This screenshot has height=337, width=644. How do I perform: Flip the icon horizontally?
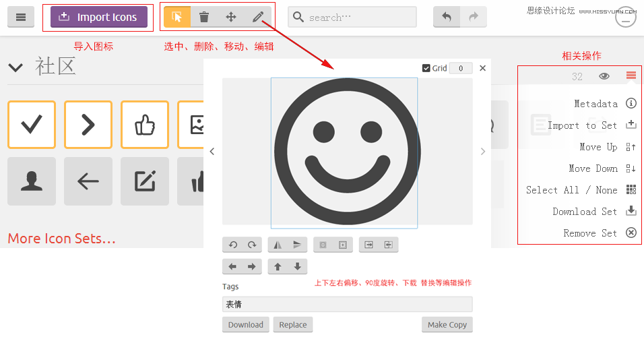pos(278,245)
